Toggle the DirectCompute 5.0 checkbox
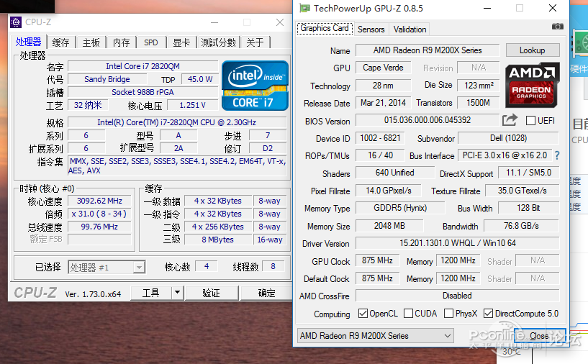Image resolution: width=588 pixels, height=364 pixels. (x=488, y=314)
